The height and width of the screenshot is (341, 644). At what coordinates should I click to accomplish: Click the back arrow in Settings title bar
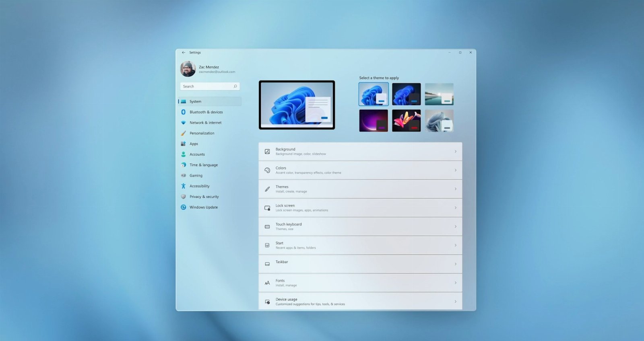click(x=184, y=53)
